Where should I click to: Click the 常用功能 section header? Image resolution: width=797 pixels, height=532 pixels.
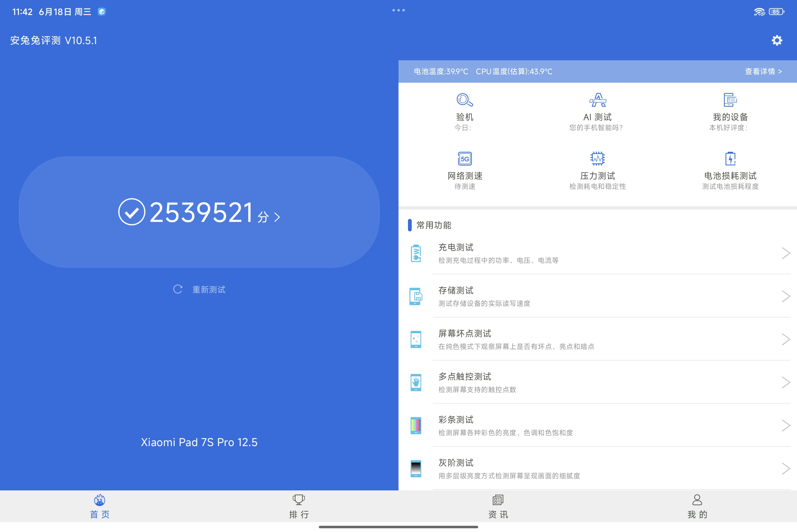pos(434,225)
